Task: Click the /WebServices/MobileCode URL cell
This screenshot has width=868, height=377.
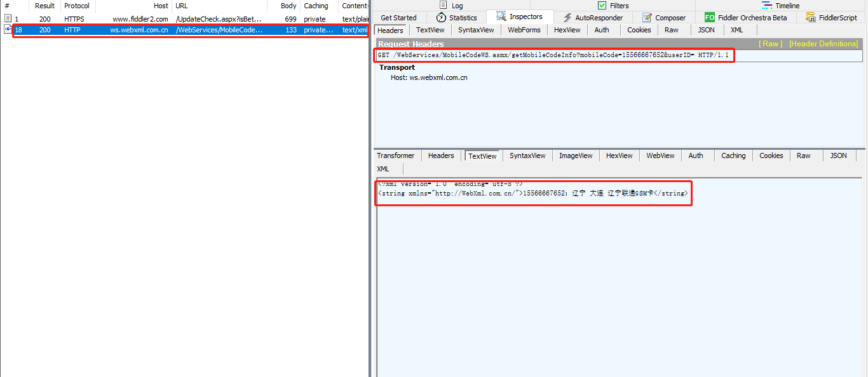Action: (x=219, y=30)
